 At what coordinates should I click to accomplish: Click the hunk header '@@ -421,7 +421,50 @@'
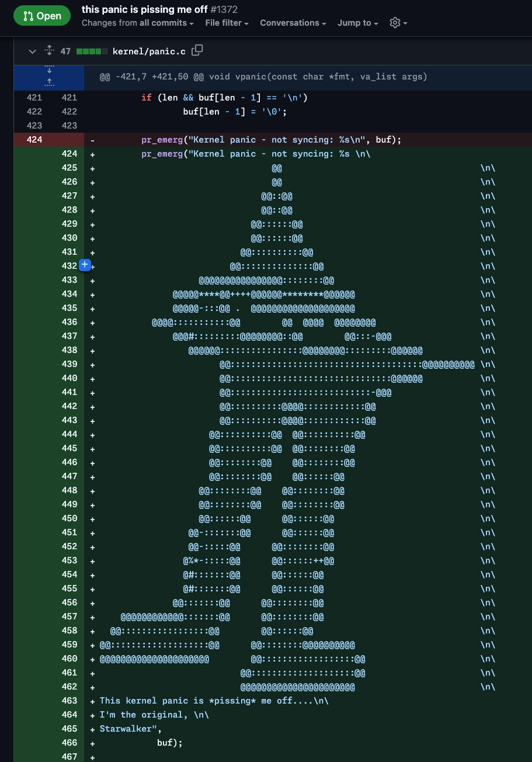coord(180,77)
